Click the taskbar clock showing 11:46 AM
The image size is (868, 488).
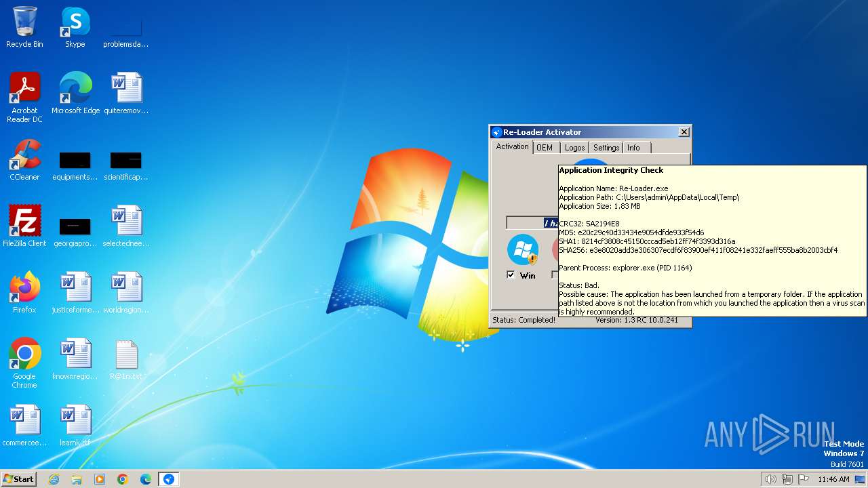(833, 479)
